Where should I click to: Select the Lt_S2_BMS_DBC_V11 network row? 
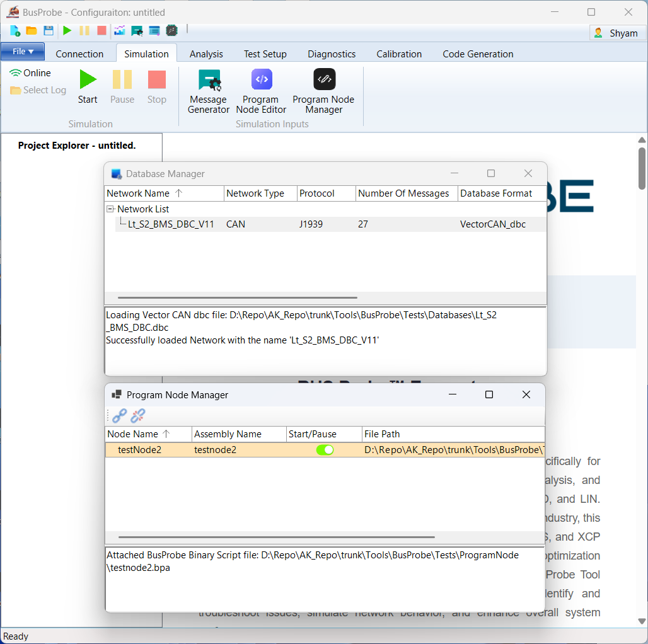pos(171,224)
